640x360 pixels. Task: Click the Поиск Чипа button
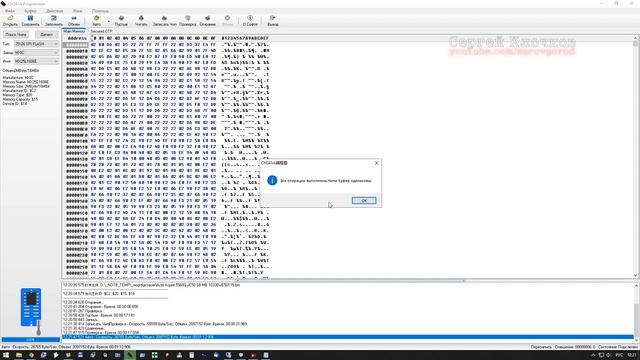coord(16,35)
